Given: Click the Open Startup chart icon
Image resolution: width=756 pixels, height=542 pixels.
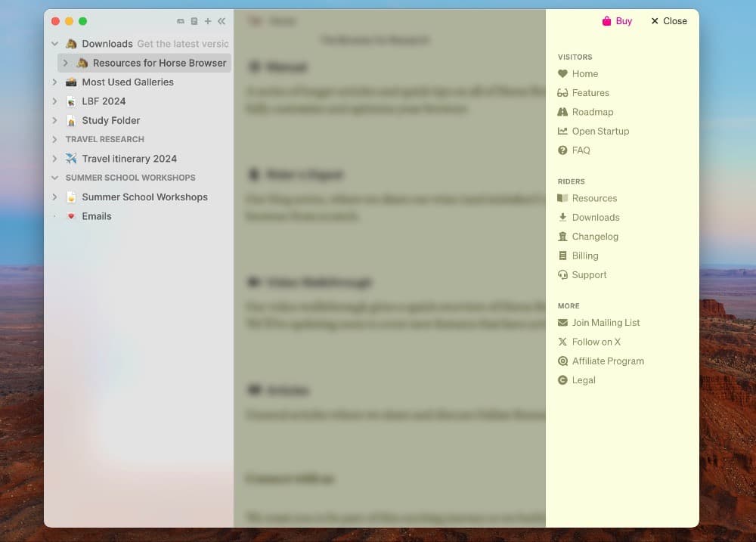Looking at the screenshot, I should click(x=562, y=132).
